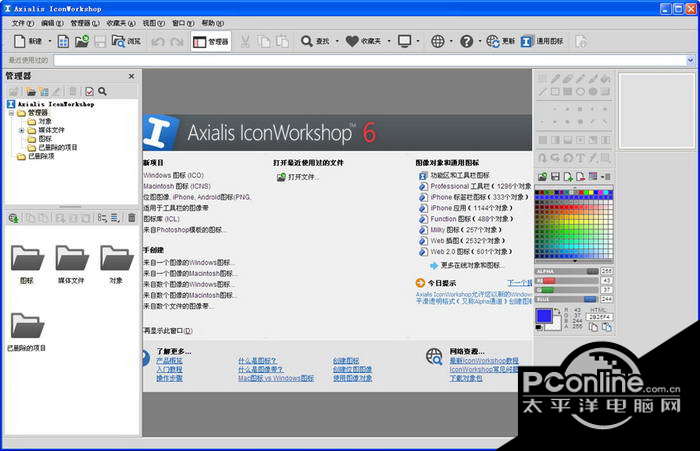Screen dimensions: 700x451
Task: Select the 图标 folder thumbnail
Action: coord(27,264)
